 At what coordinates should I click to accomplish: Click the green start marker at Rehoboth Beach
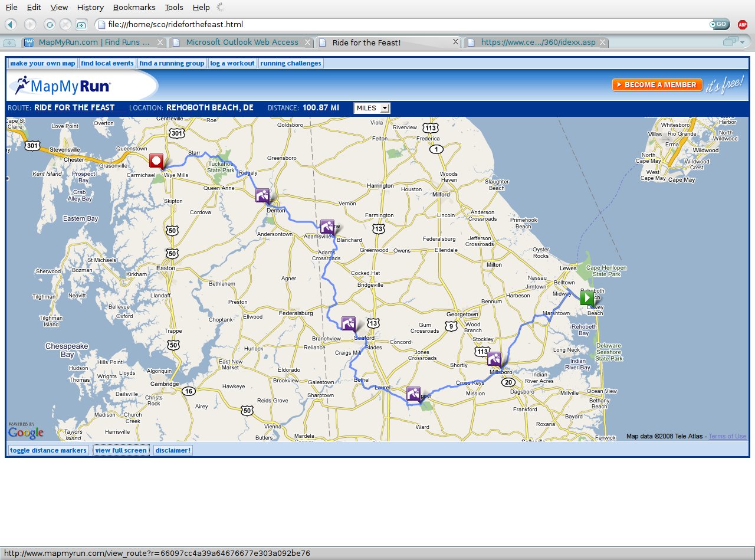point(586,298)
